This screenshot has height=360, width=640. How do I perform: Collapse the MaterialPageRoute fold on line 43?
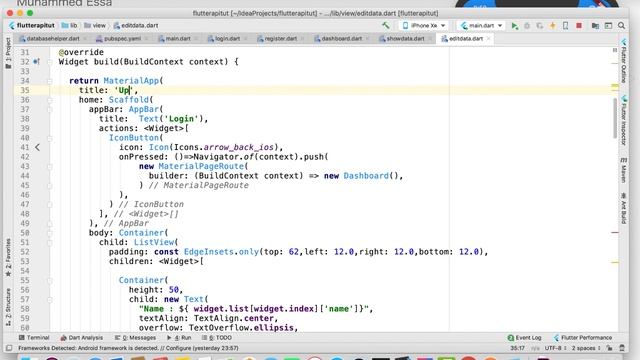(50, 167)
